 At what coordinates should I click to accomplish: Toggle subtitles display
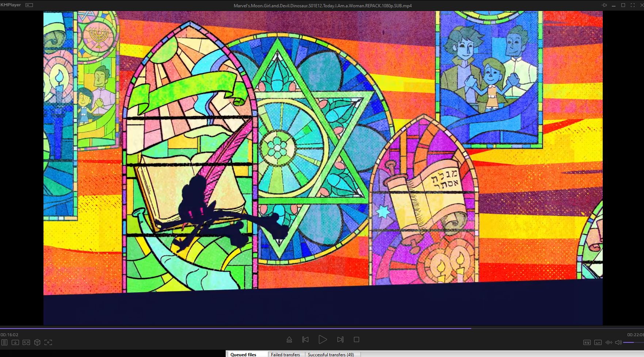pos(598,342)
